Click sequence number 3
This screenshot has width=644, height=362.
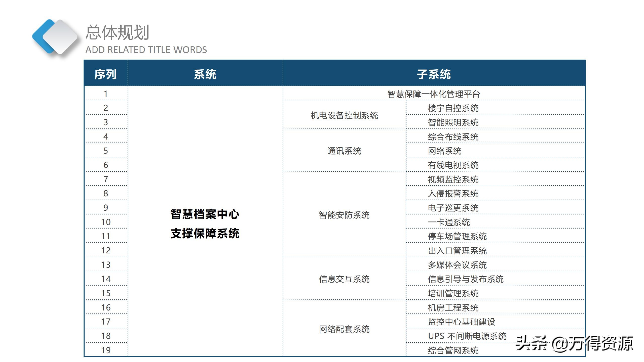tap(106, 122)
